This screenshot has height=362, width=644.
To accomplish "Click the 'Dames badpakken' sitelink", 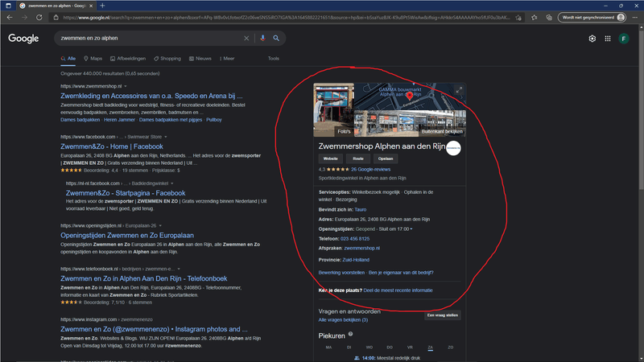I will 80,120.
